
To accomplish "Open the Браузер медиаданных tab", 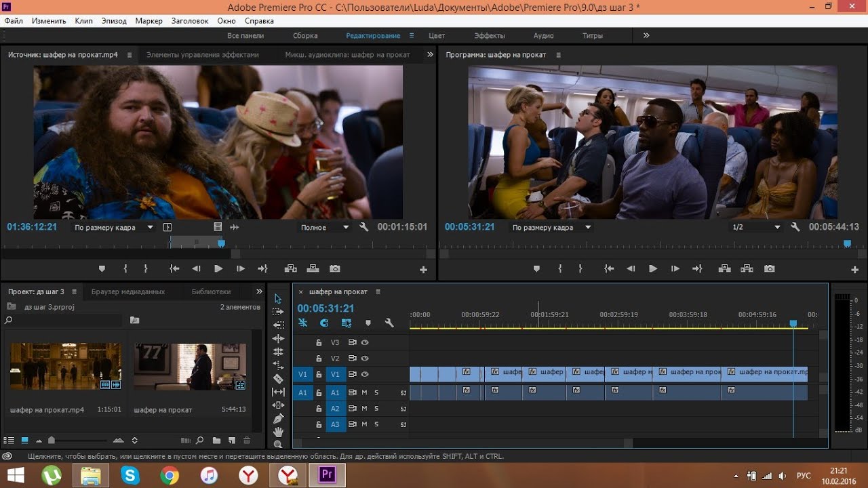I will pos(128,291).
